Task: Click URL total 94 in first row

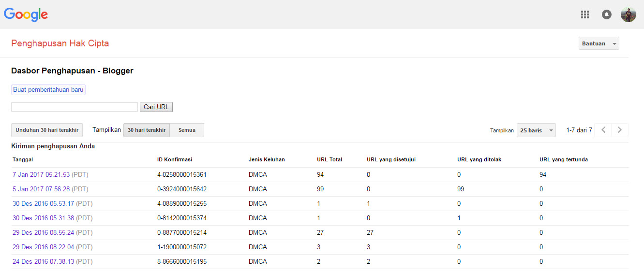Action: tap(320, 174)
